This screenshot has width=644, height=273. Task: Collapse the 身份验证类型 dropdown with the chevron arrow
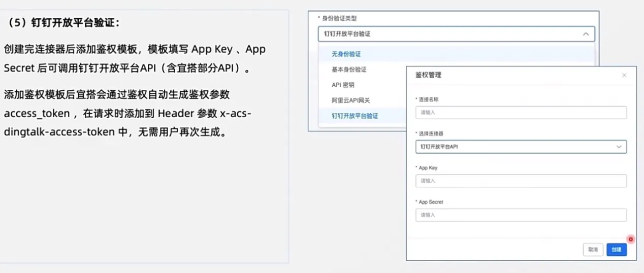coord(586,34)
